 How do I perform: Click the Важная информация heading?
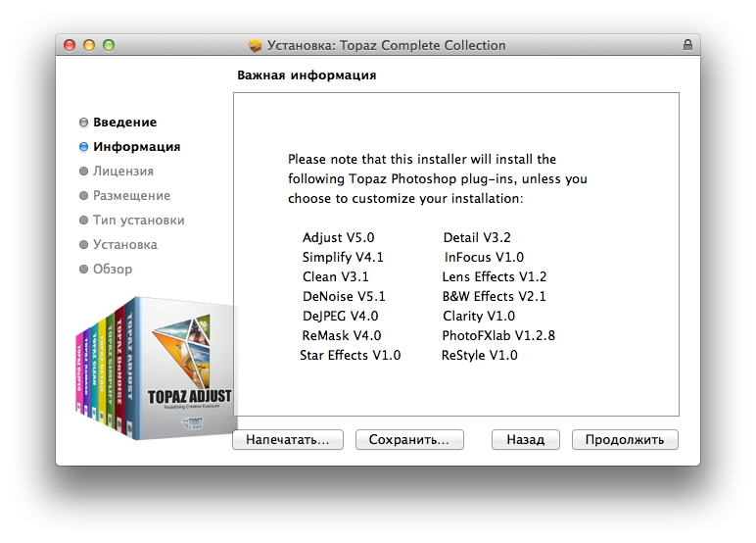(307, 75)
